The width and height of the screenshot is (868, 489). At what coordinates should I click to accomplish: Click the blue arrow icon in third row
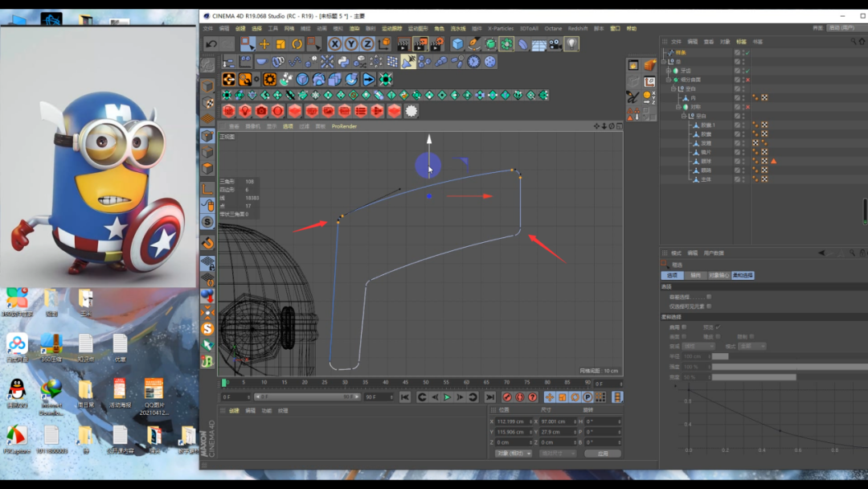point(369,79)
